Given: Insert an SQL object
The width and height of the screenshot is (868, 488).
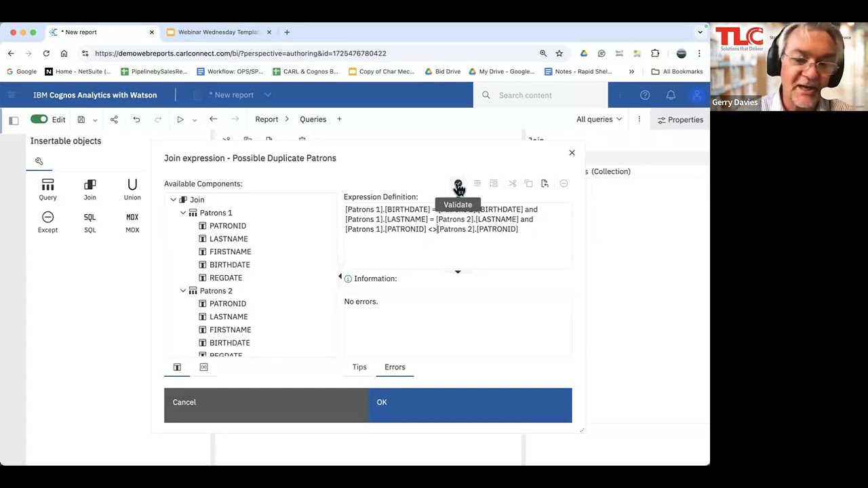Looking at the screenshot, I should click(90, 222).
